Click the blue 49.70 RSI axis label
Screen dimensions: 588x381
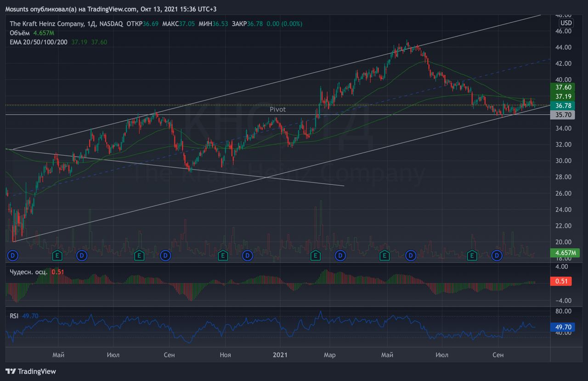pyautogui.click(x=563, y=327)
